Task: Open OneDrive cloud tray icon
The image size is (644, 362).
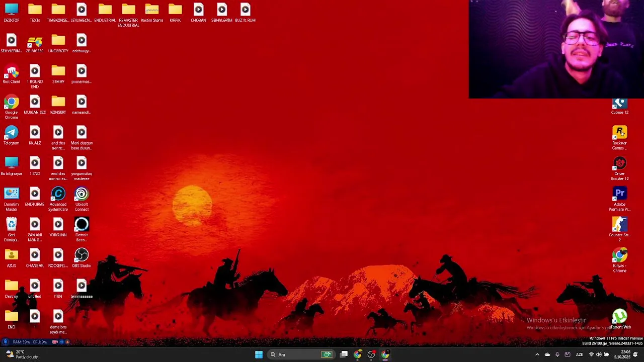Action: pyautogui.click(x=547, y=354)
